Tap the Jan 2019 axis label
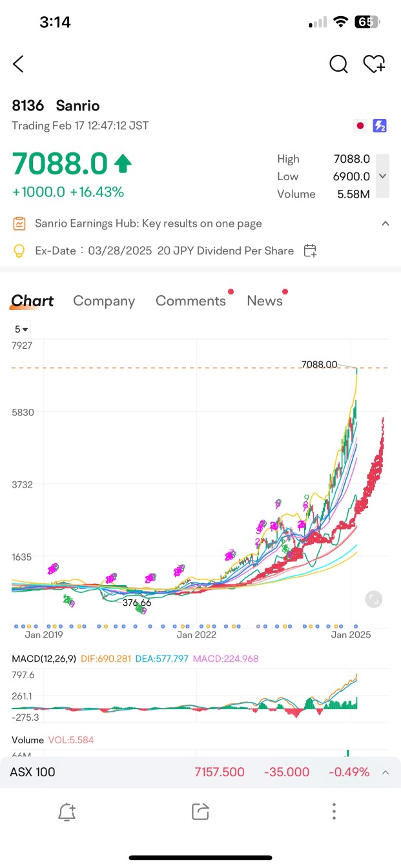The width and height of the screenshot is (401, 868). (44, 635)
